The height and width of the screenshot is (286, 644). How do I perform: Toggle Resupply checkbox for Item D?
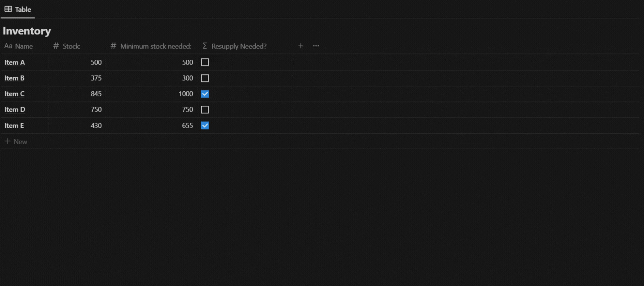click(x=205, y=110)
